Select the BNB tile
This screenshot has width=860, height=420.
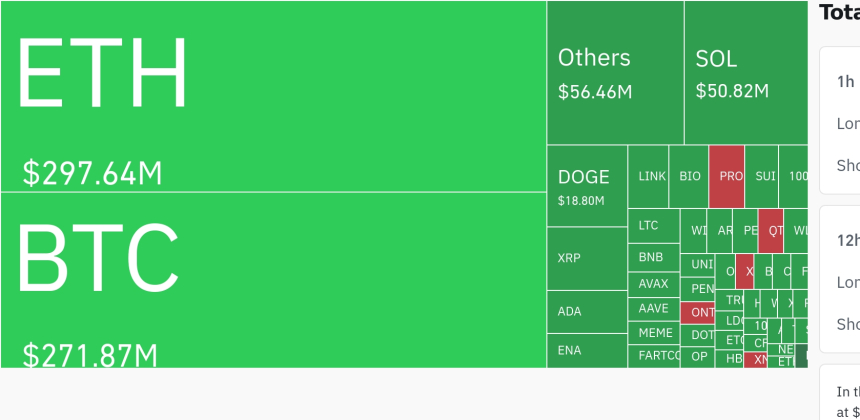pyautogui.click(x=653, y=257)
